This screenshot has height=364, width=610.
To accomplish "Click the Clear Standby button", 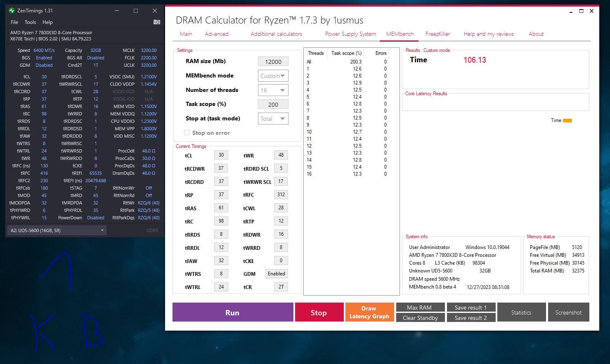I will coord(420,318).
